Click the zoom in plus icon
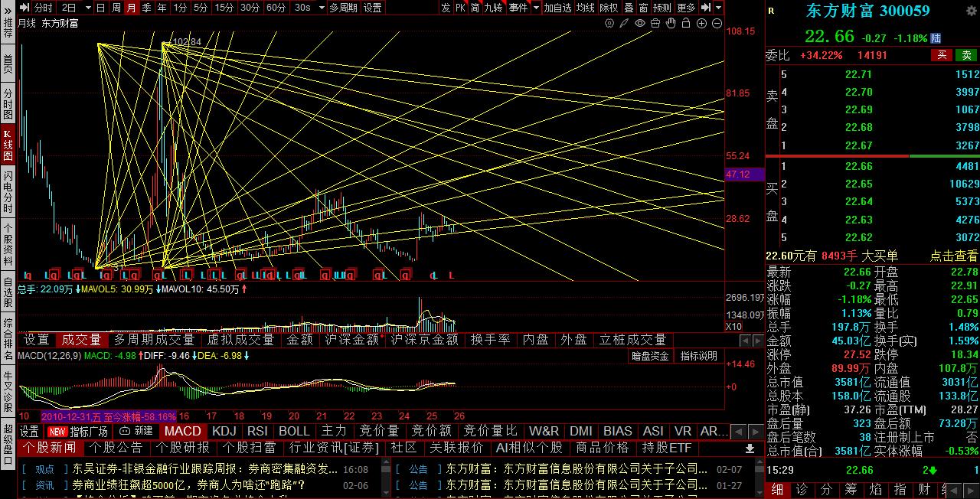This screenshot has width=980, height=499. point(701,23)
